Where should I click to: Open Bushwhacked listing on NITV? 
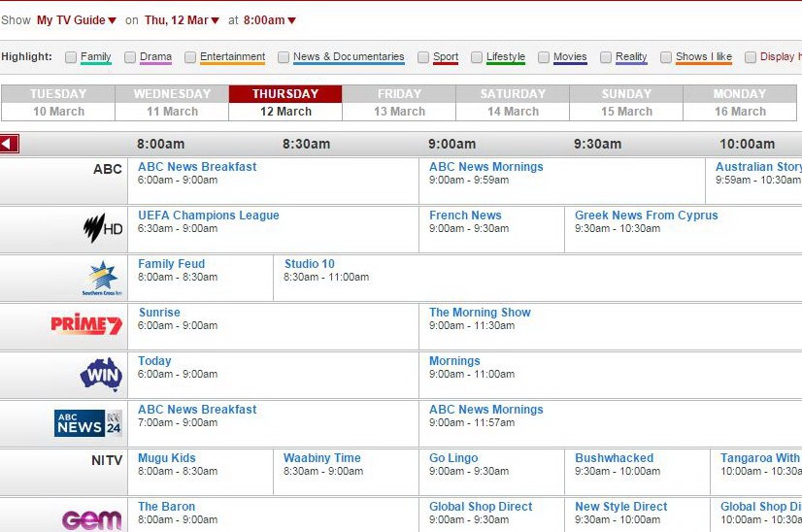pos(615,458)
